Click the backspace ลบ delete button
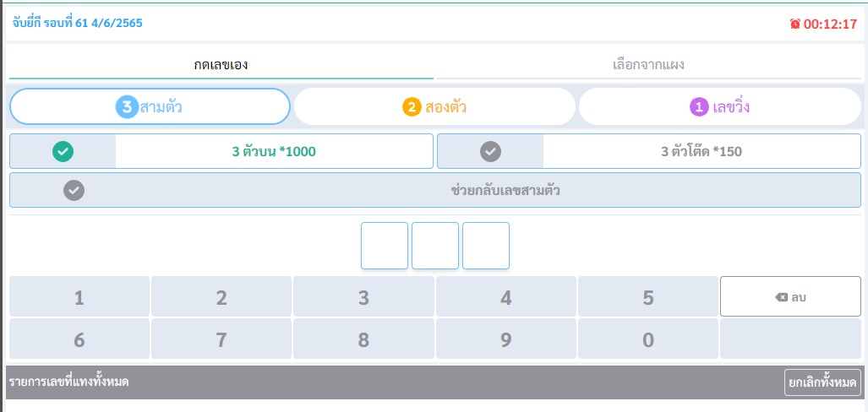Viewport: 868px width, 412px height. coord(790,296)
